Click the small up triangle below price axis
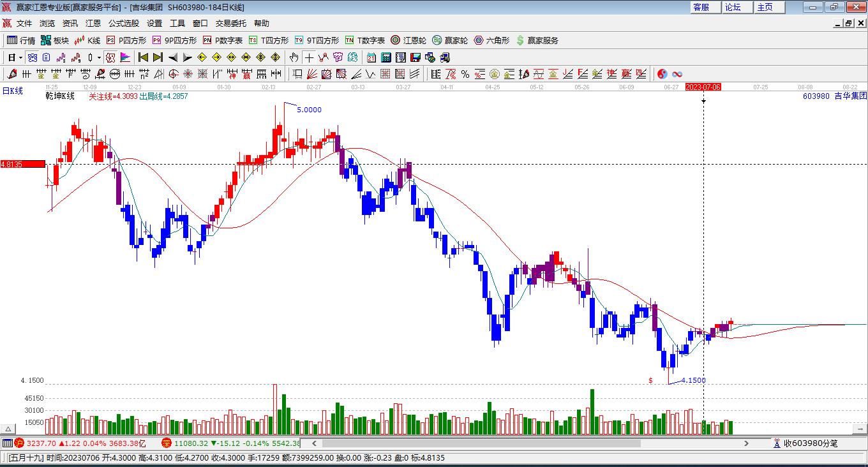Screen dimensions: 868x467 coord(9,429)
